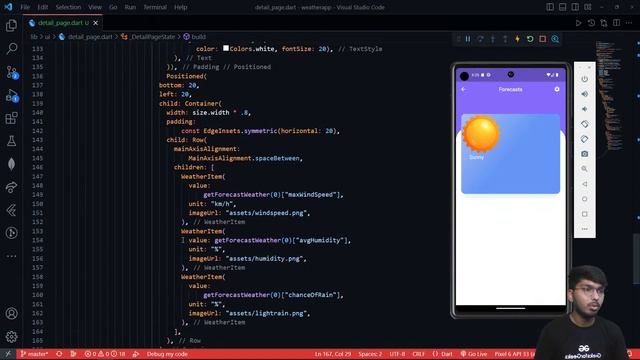Viewport: 640px width, 360px height.
Task: Open the Help menu
Action: click(180, 7)
